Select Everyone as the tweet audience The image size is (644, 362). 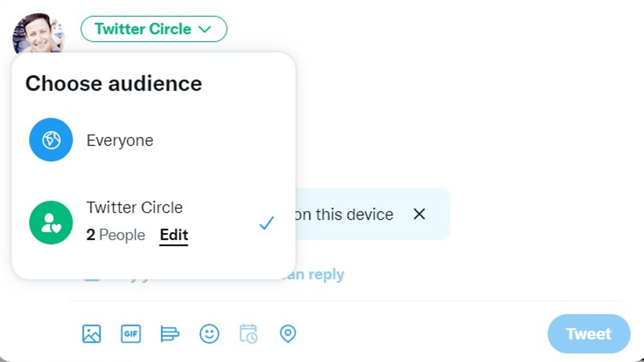120,140
